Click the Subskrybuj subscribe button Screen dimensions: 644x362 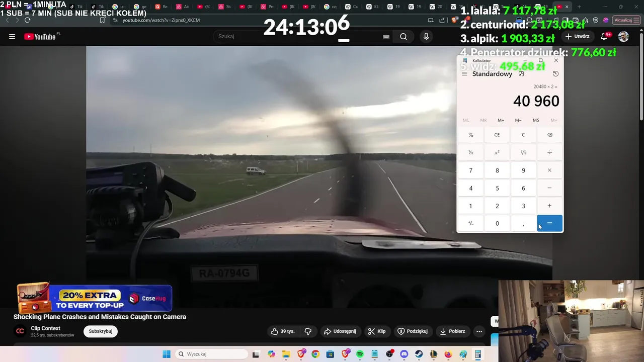tap(101, 331)
